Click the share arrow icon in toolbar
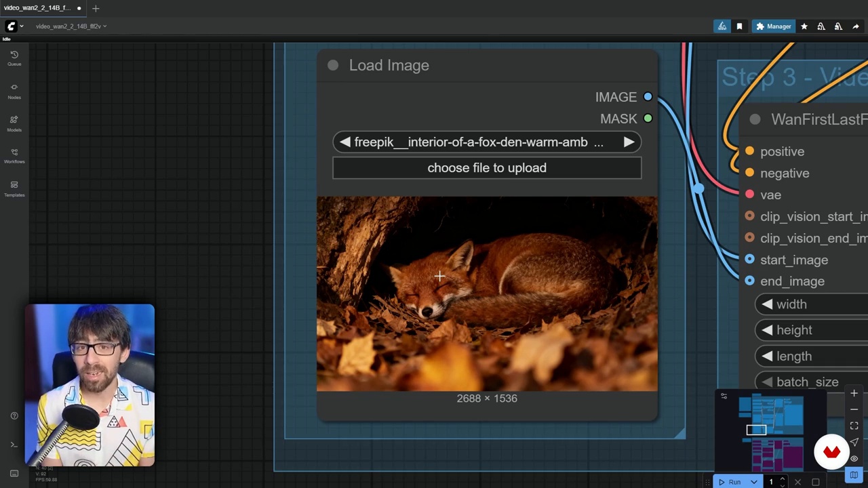Image resolution: width=868 pixels, height=488 pixels. click(856, 26)
